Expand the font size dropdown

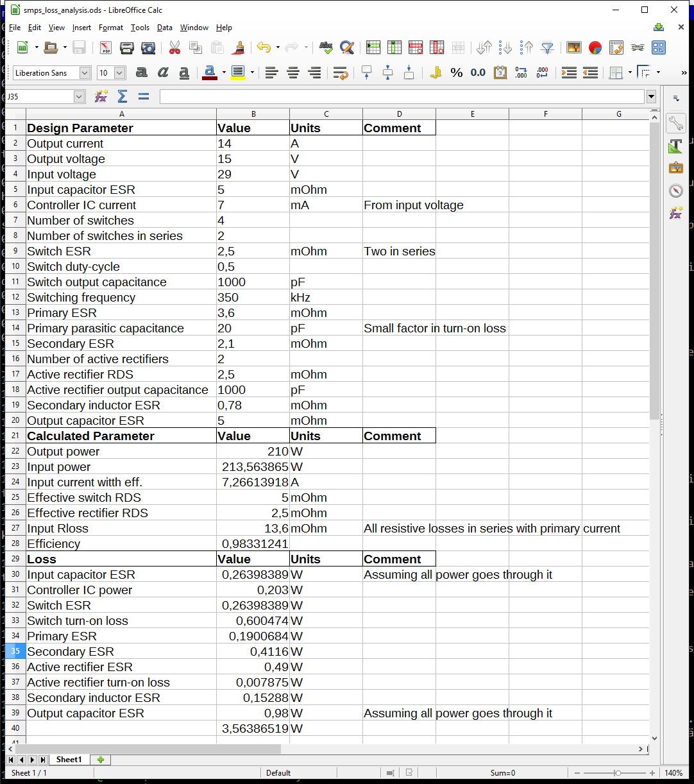[119, 73]
